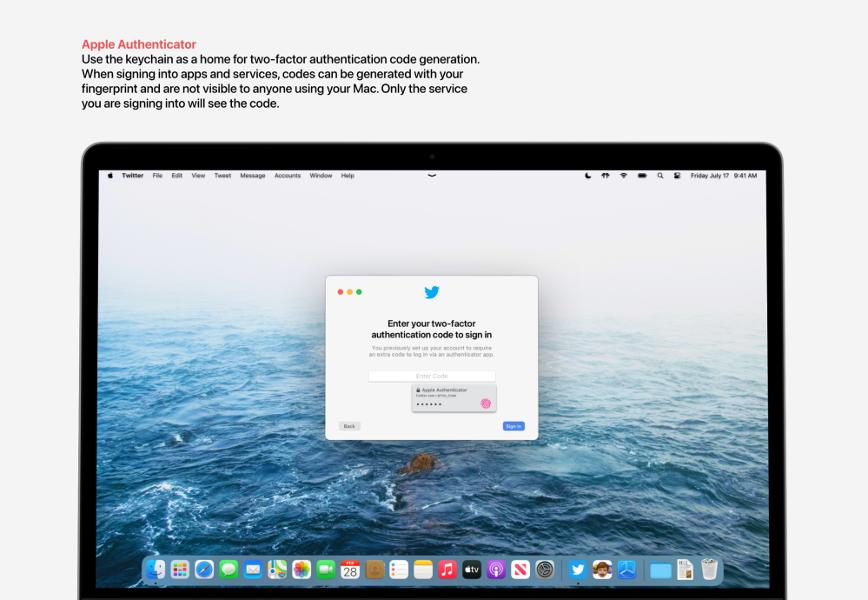Click the Back button
The image size is (868, 600).
pos(349,426)
